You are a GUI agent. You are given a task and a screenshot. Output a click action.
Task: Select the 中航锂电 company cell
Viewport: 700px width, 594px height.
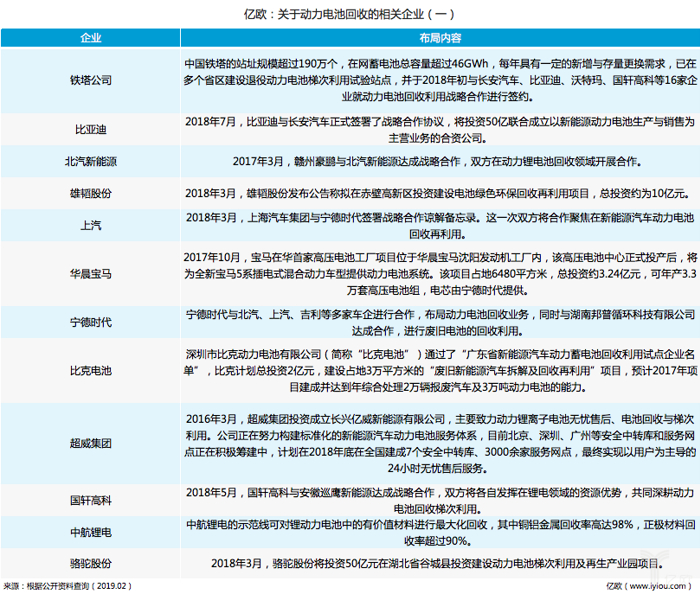click(91, 532)
